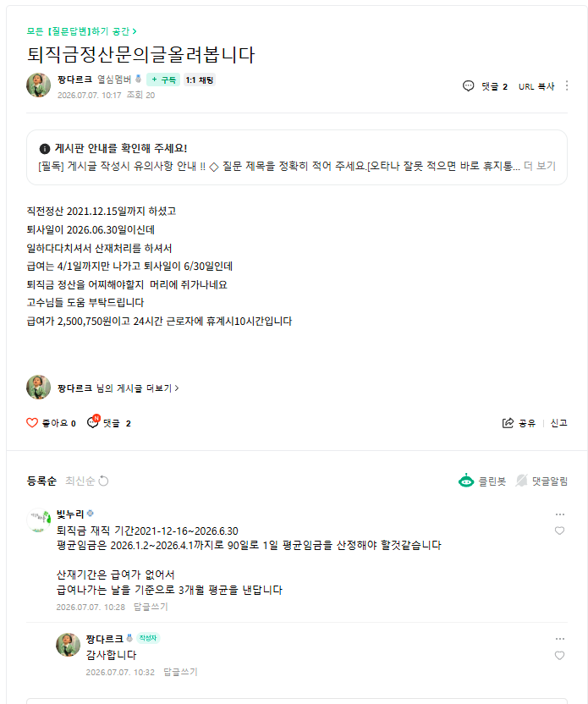Toggle 댓글알림 comment notifications
588x704 pixels.
(541, 481)
